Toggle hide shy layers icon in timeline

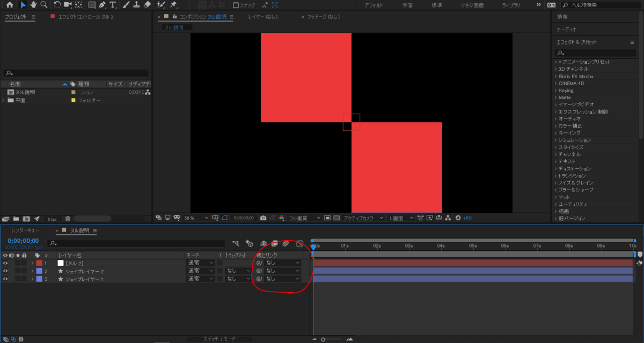click(x=264, y=243)
